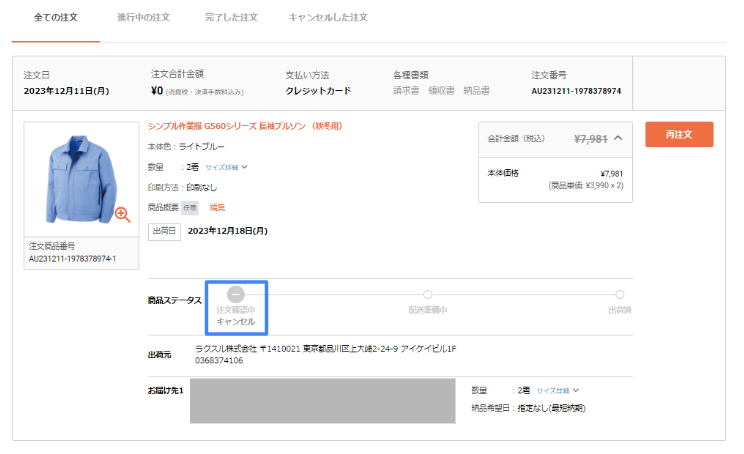Click the payment method クレジットカード text
The width and height of the screenshot is (744, 454).
point(318,91)
